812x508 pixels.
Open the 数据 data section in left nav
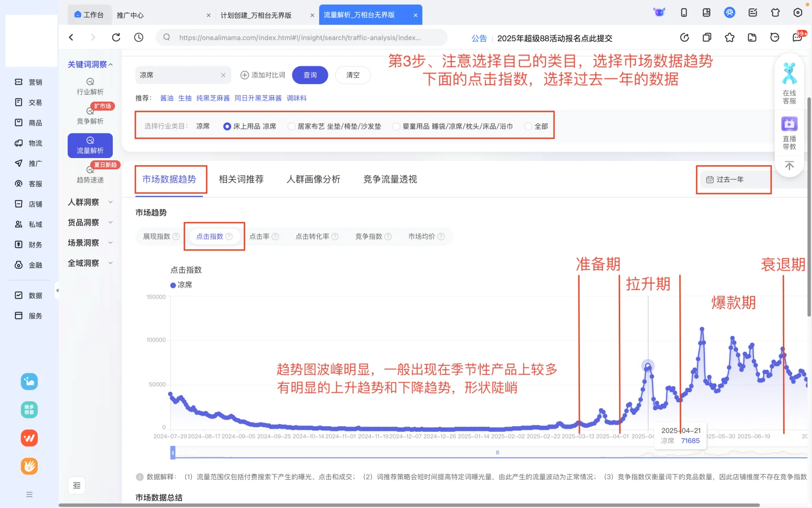pos(29,295)
